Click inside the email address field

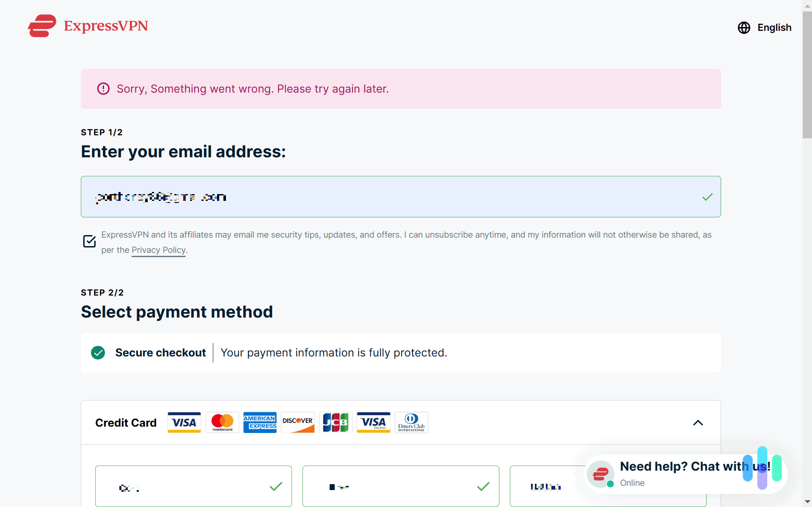(x=400, y=196)
